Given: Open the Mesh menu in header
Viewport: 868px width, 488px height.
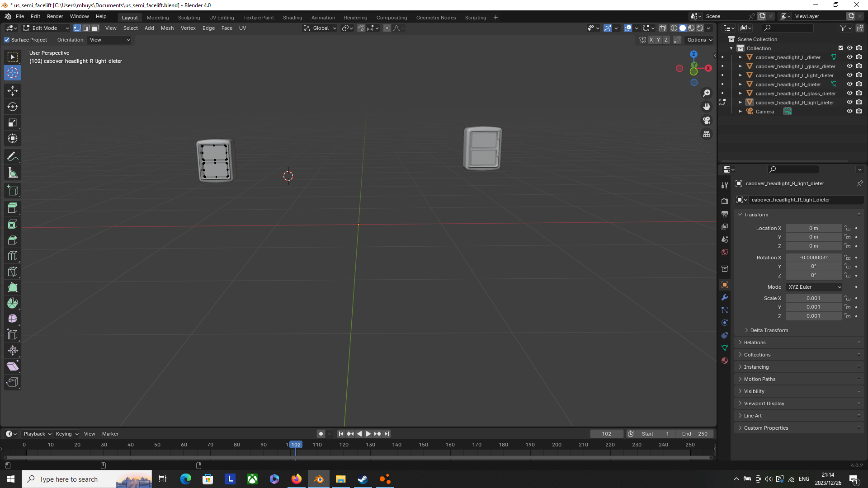Looking at the screenshot, I should tap(167, 28).
